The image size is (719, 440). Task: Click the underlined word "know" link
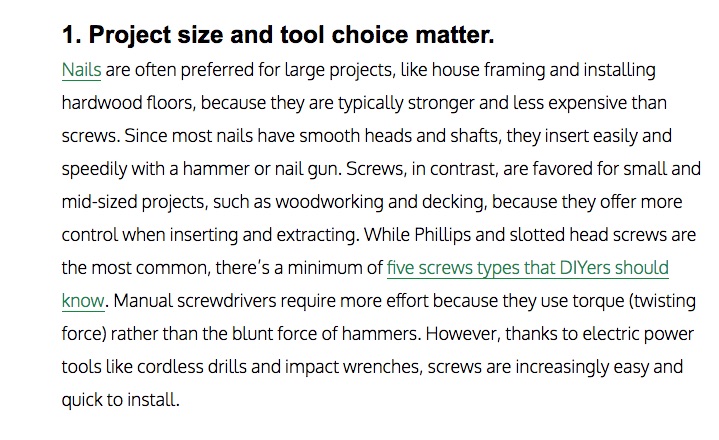tap(82, 301)
